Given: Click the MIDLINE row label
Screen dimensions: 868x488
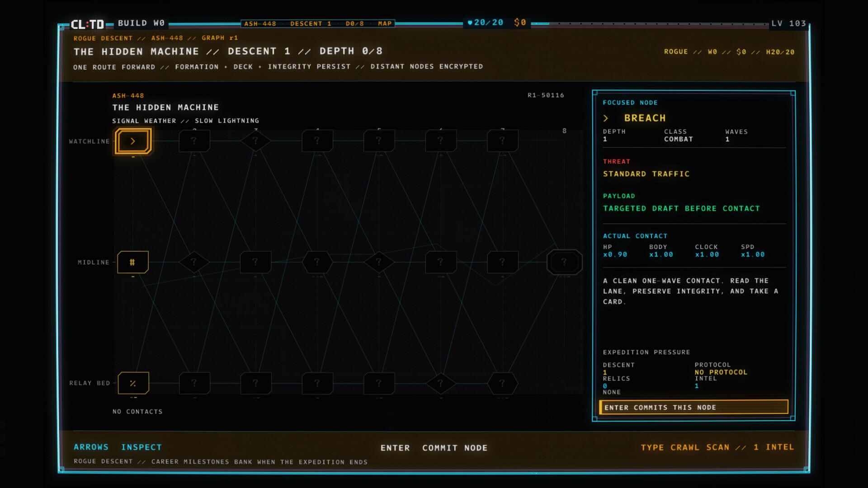Looking at the screenshot, I should (x=93, y=262).
